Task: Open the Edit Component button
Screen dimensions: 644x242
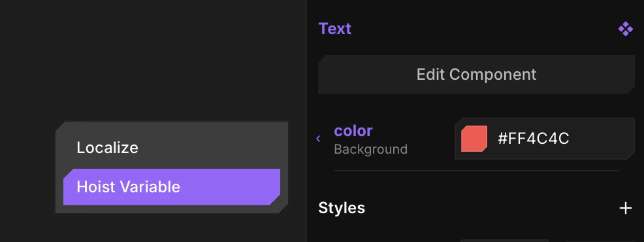Action: pos(476,75)
